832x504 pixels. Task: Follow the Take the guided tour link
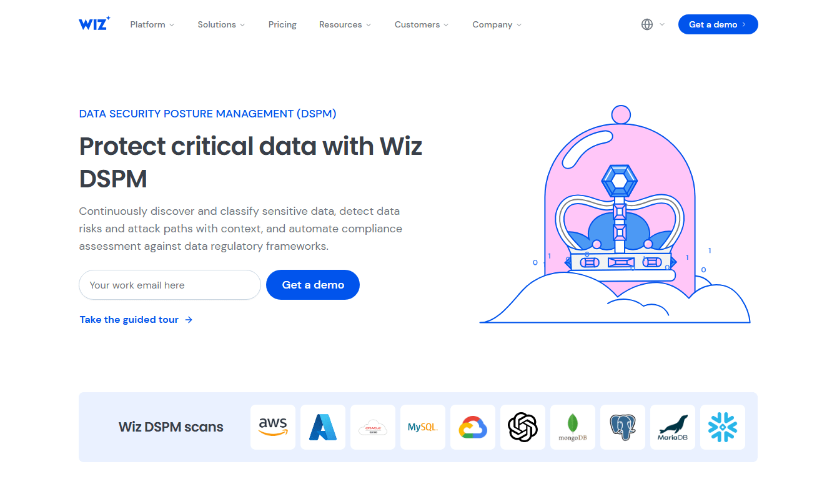point(136,320)
